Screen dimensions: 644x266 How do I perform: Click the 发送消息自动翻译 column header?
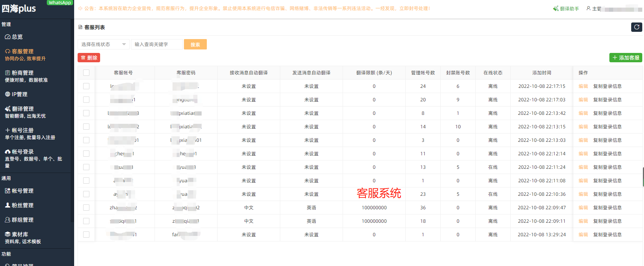[x=311, y=73]
